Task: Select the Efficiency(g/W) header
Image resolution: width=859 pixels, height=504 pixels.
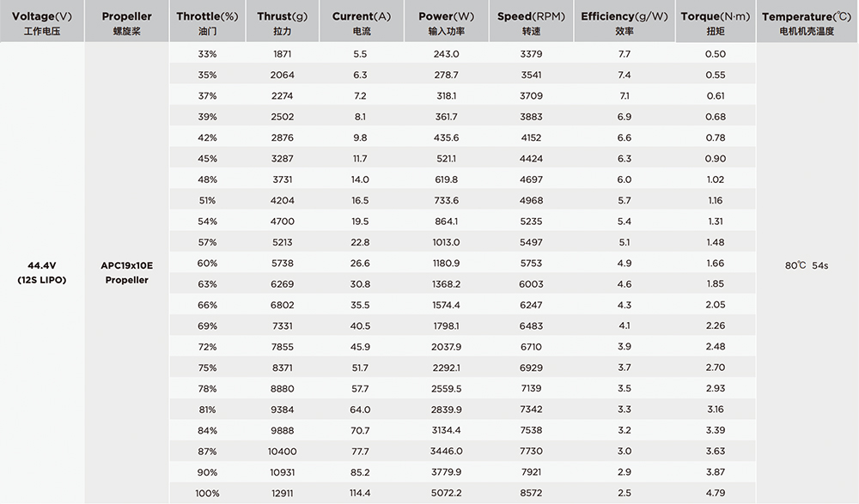Action: (624, 22)
